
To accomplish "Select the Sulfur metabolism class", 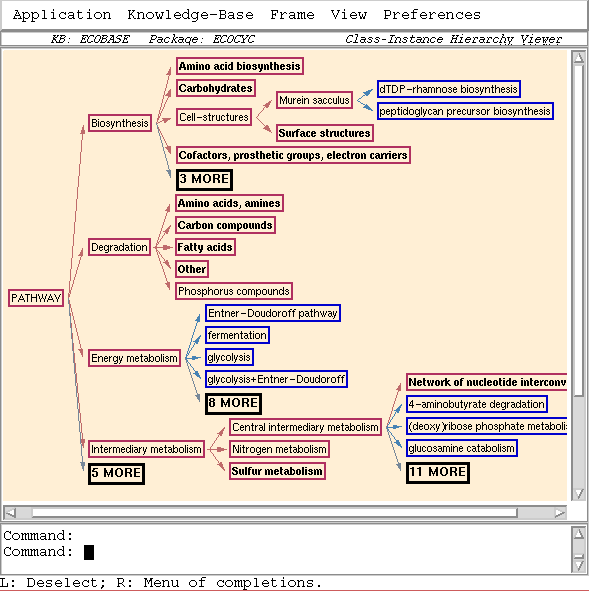I will point(277,471).
